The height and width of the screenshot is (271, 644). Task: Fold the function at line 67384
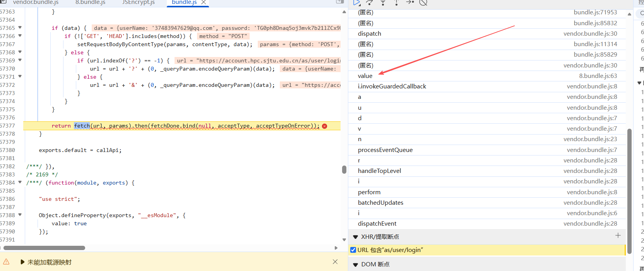(x=20, y=182)
